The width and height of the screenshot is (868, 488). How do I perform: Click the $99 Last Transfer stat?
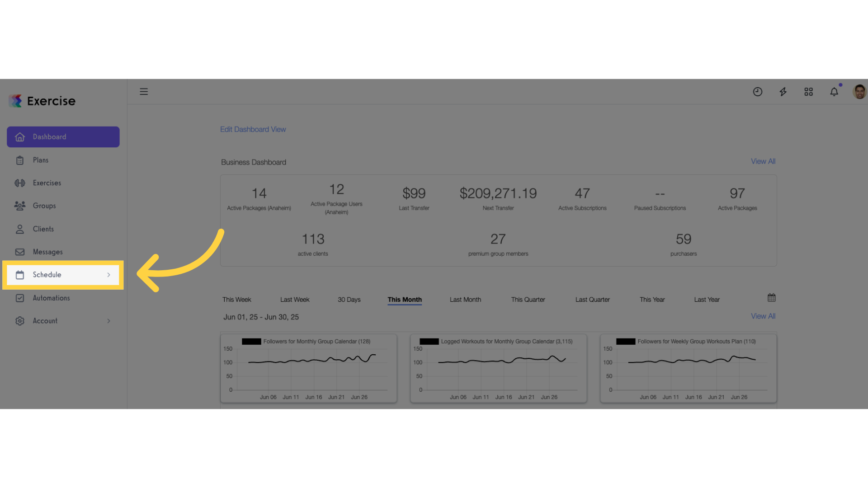pos(414,199)
